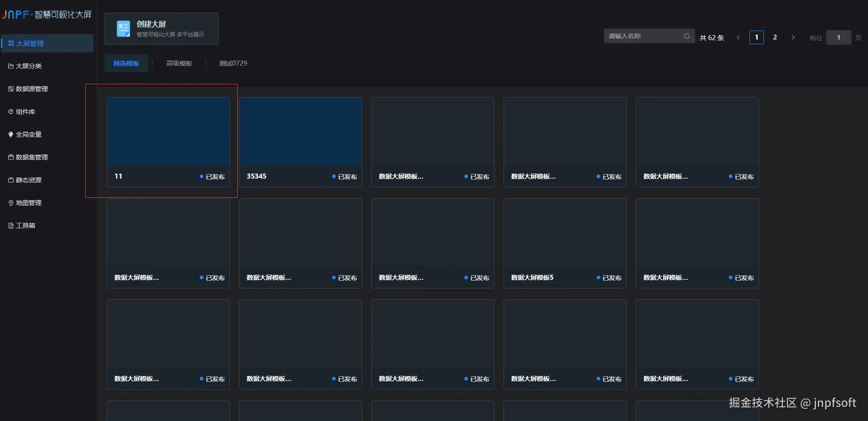
Task: Go to the previous page arrow
Action: (738, 37)
